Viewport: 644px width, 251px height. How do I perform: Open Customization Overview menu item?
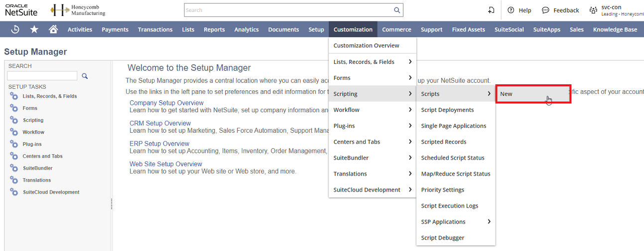(x=373, y=45)
